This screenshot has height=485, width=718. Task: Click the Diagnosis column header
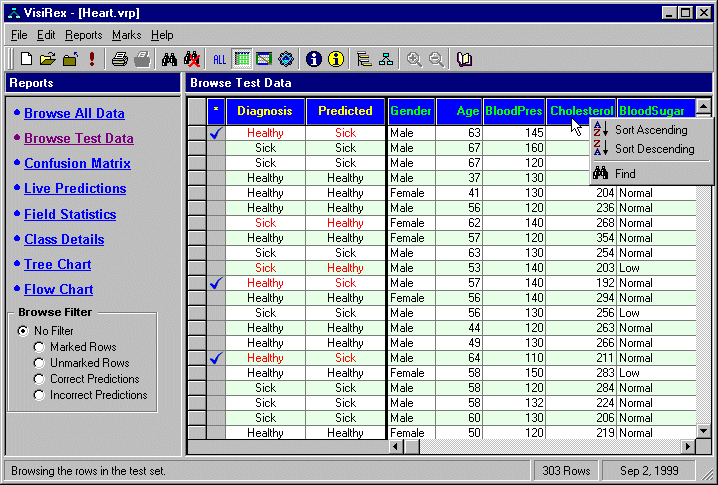265,111
